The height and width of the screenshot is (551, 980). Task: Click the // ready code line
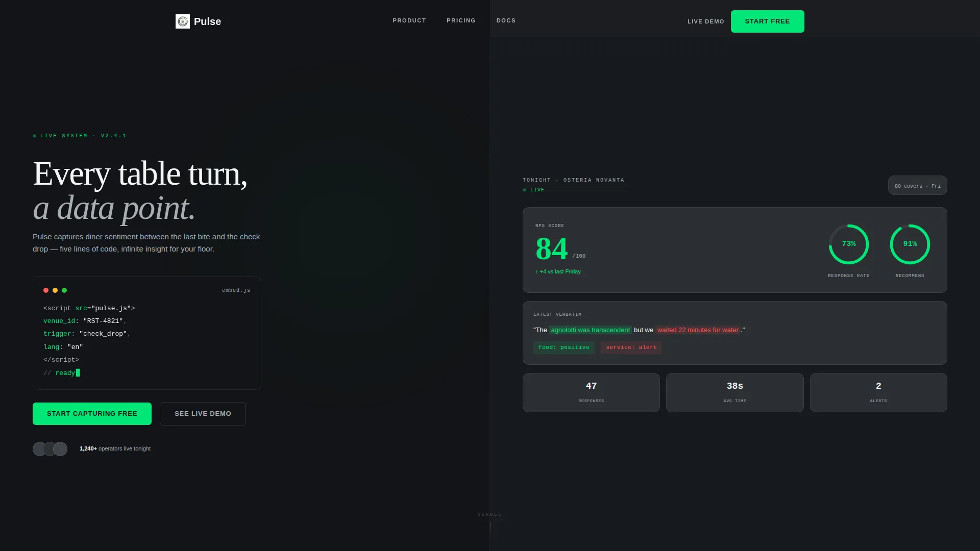coord(62,373)
